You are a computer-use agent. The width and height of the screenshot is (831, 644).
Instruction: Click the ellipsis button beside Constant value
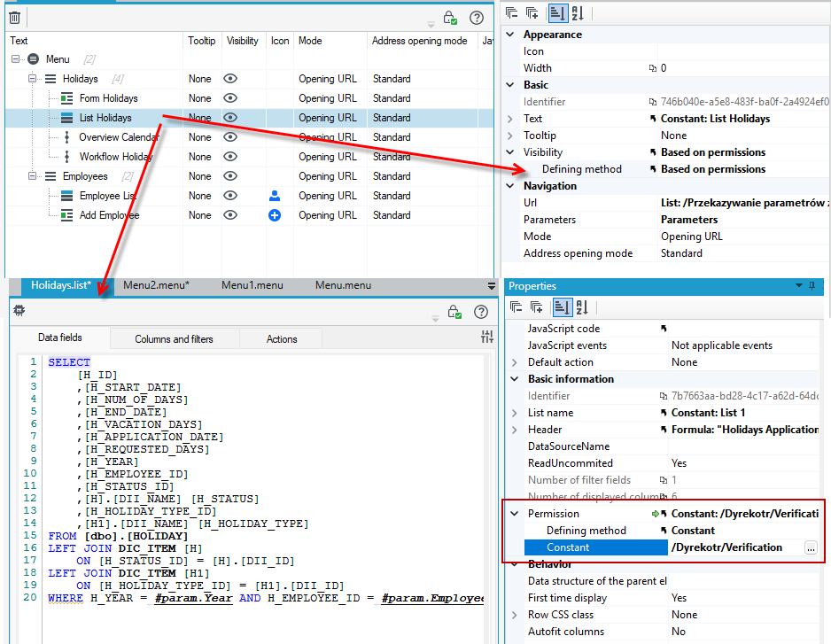pos(811,548)
